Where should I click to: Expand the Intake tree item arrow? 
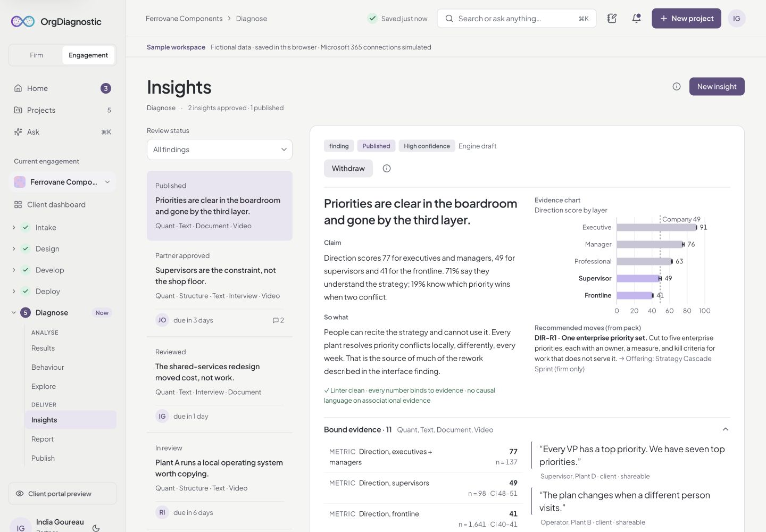[14, 228]
